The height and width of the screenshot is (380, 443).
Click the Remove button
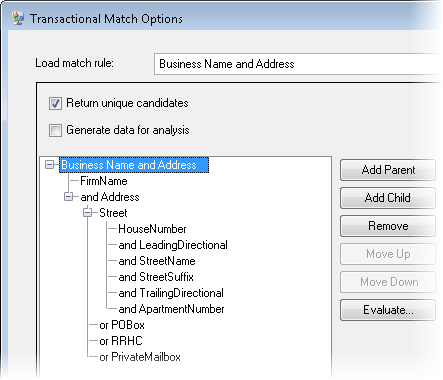click(388, 226)
